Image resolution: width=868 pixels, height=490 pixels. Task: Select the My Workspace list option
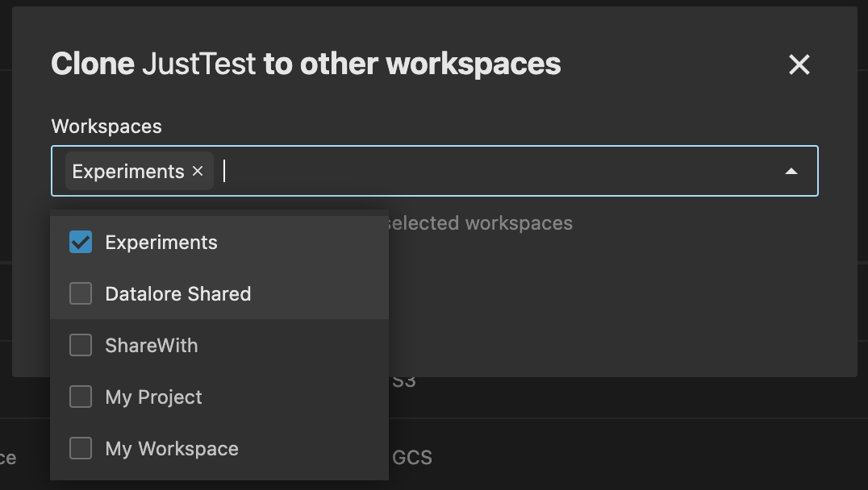coord(172,448)
